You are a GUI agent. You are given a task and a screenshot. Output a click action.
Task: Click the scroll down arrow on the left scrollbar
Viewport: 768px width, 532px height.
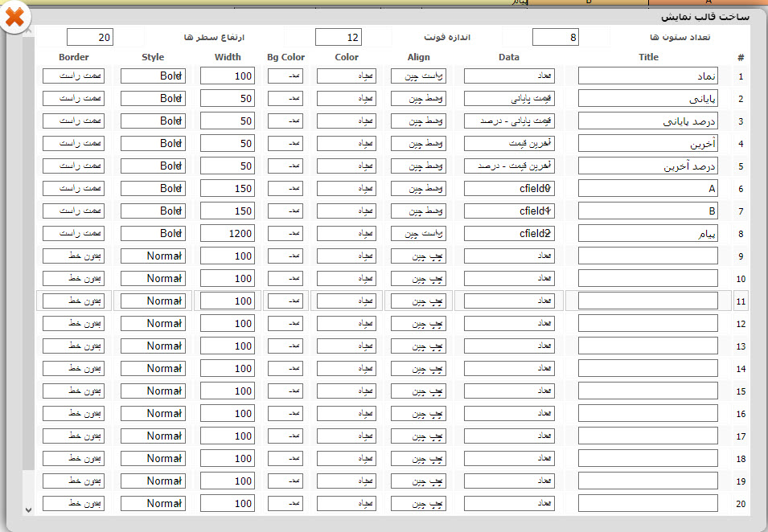point(29,509)
